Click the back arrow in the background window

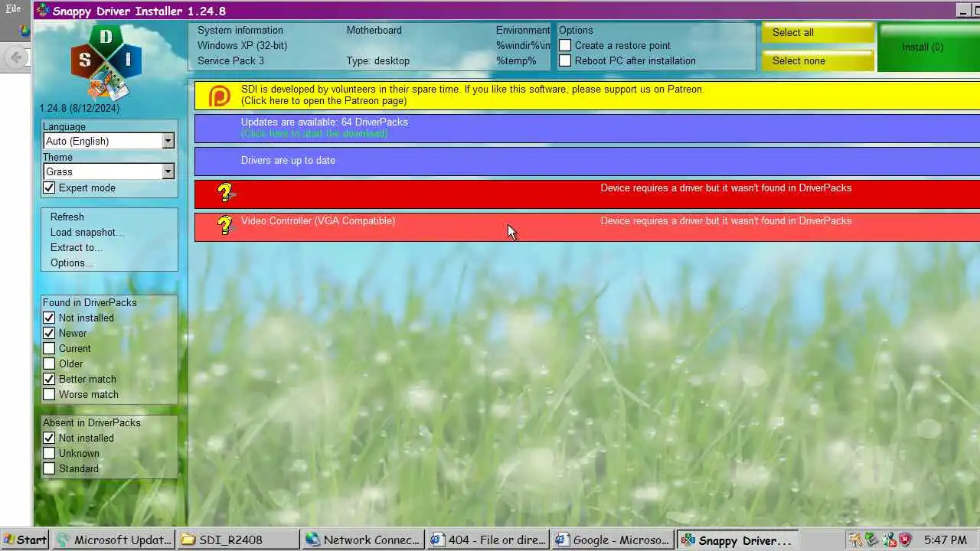click(x=15, y=57)
